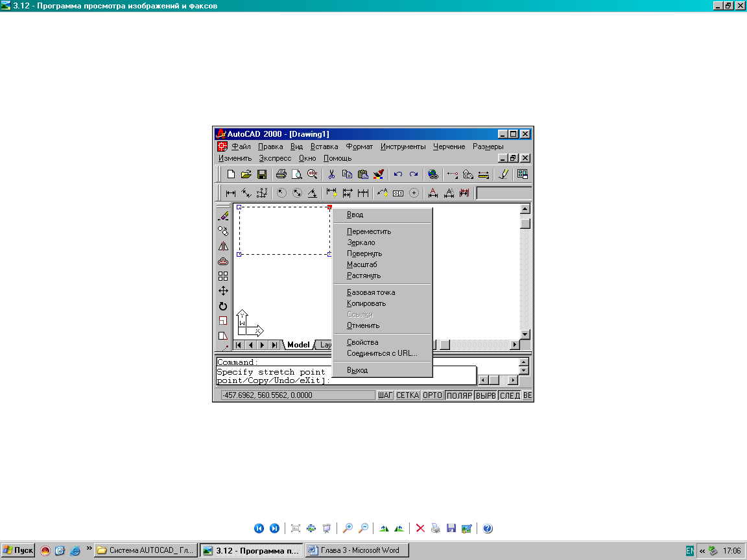Open the Файл menu

coord(241,146)
